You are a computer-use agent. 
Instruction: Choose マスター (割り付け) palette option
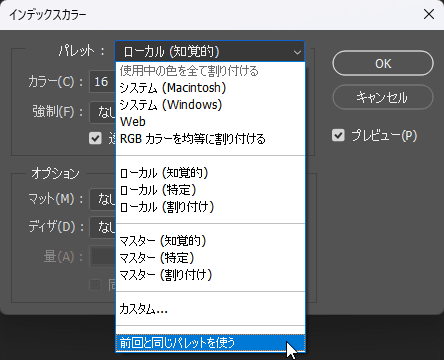tap(210, 275)
